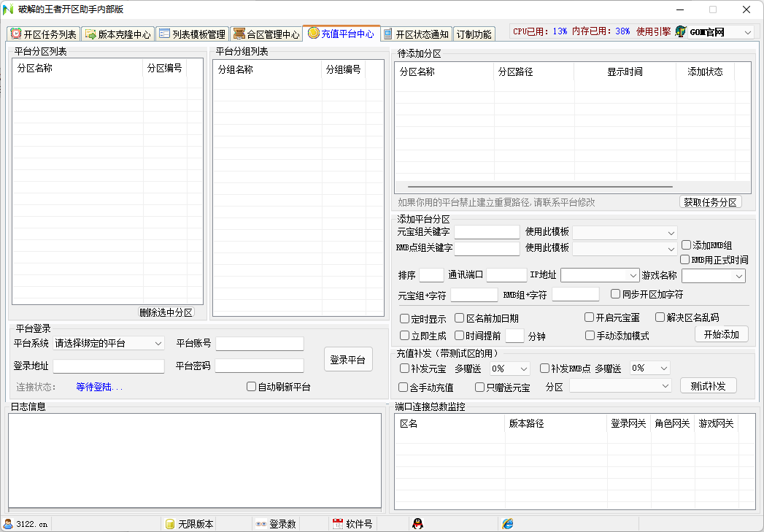Image resolution: width=764 pixels, height=532 pixels.
Task: Click the 登录地址 input field
Action: coord(109,366)
